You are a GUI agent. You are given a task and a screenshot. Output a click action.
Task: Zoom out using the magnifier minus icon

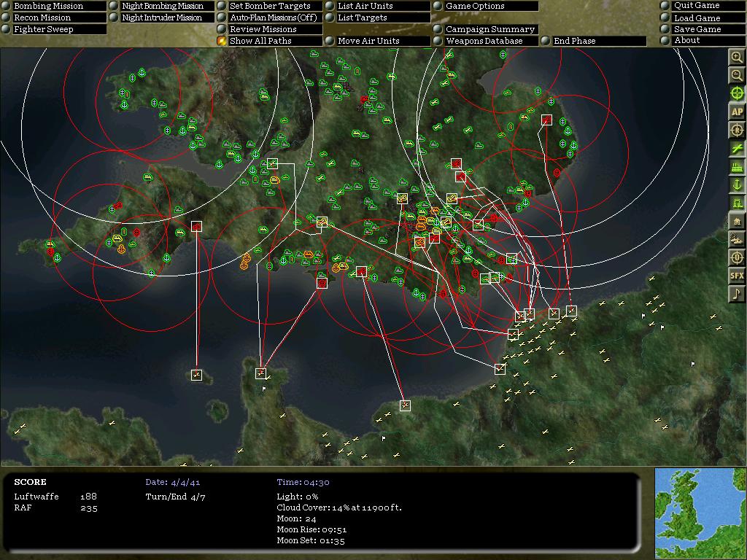[x=737, y=75]
